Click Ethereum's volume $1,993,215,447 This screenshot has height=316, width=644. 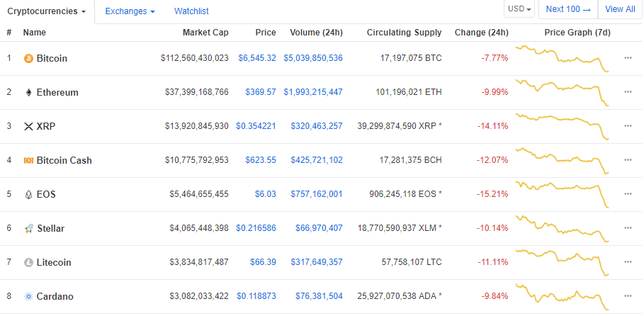(x=313, y=92)
